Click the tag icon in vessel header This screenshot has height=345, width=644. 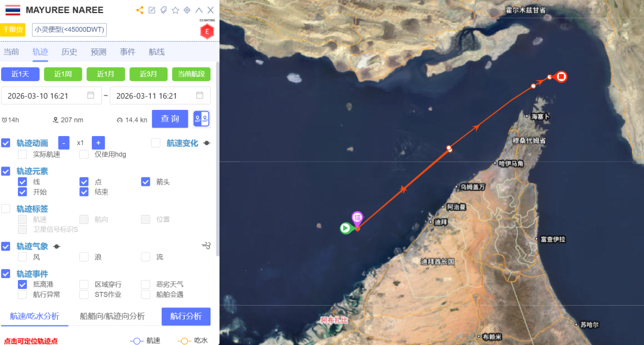163,10
